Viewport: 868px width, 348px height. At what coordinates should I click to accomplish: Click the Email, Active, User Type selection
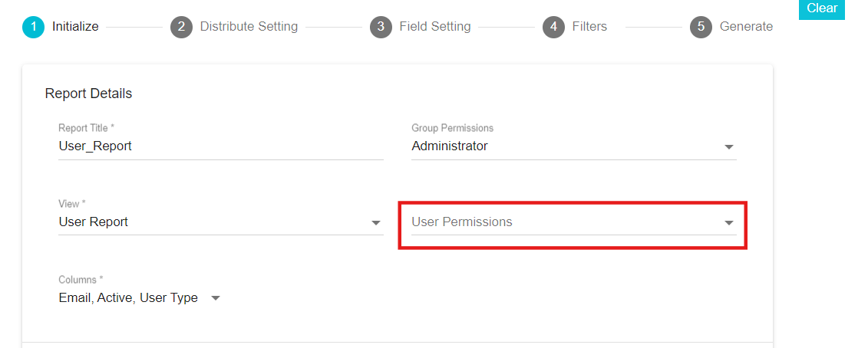coord(128,297)
